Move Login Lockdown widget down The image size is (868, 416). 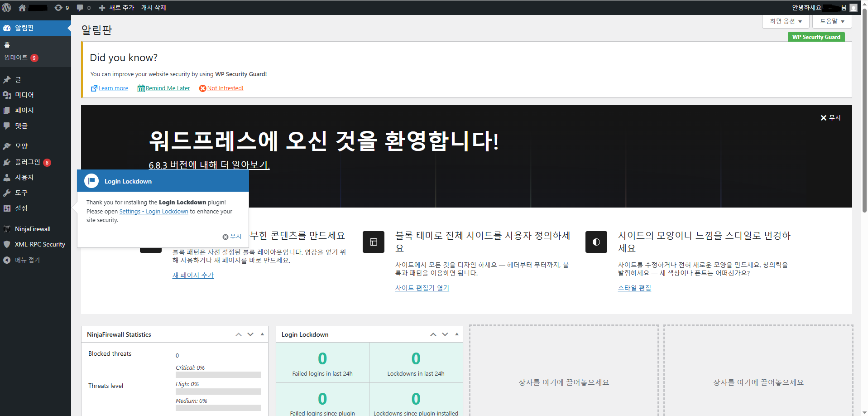pyautogui.click(x=445, y=334)
